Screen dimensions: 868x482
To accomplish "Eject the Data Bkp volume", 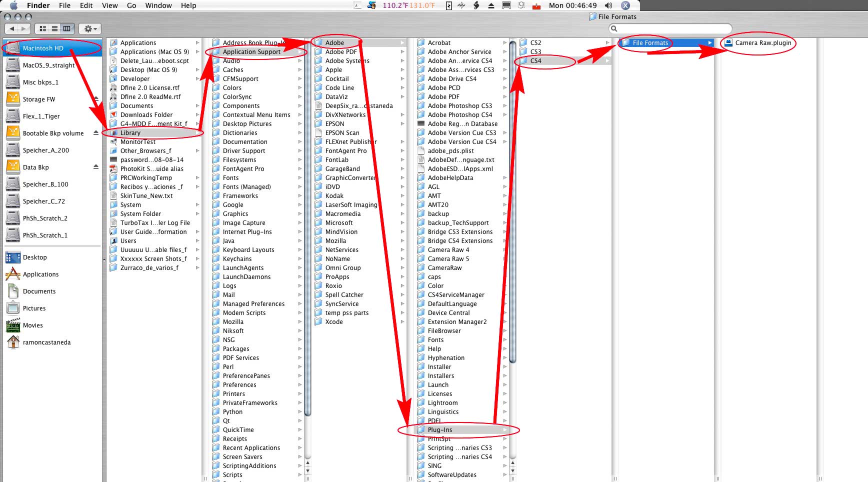I will tap(95, 167).
